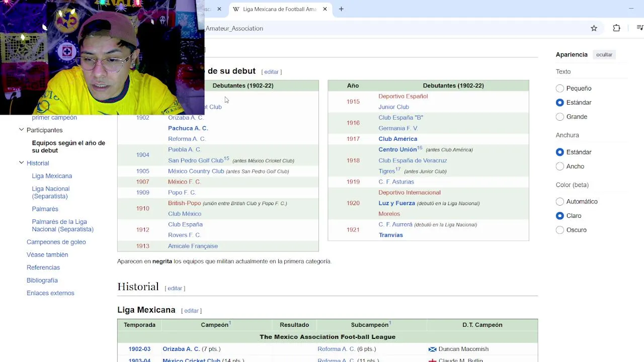
Task: Open the British-Popo link
Action: (x=184, y=203)
